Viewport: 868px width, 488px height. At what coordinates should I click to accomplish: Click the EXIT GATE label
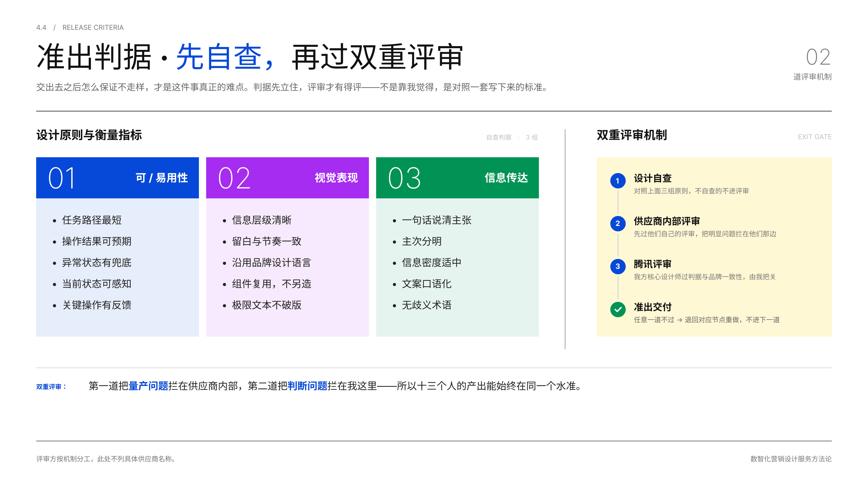click(x=815, y=137)
